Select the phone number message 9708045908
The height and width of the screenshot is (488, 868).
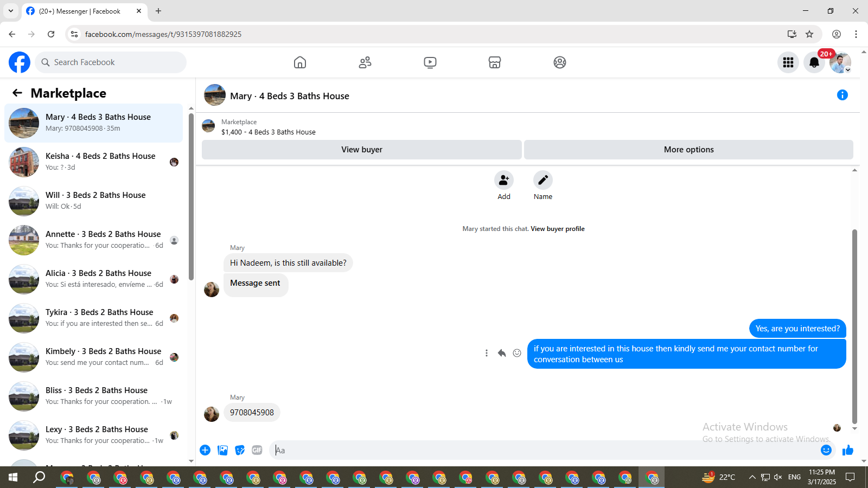(x=252, y=413)
